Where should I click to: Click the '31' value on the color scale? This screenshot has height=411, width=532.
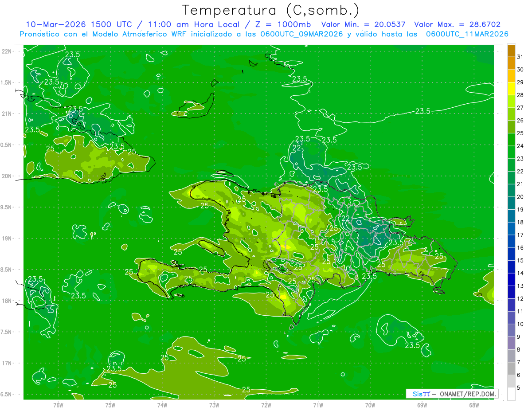point(520,57)
